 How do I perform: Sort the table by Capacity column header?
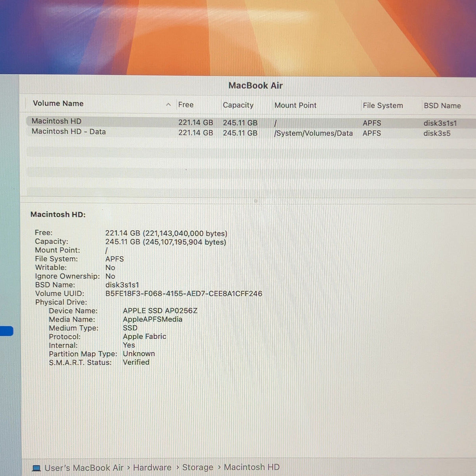(x=238, y=105)
